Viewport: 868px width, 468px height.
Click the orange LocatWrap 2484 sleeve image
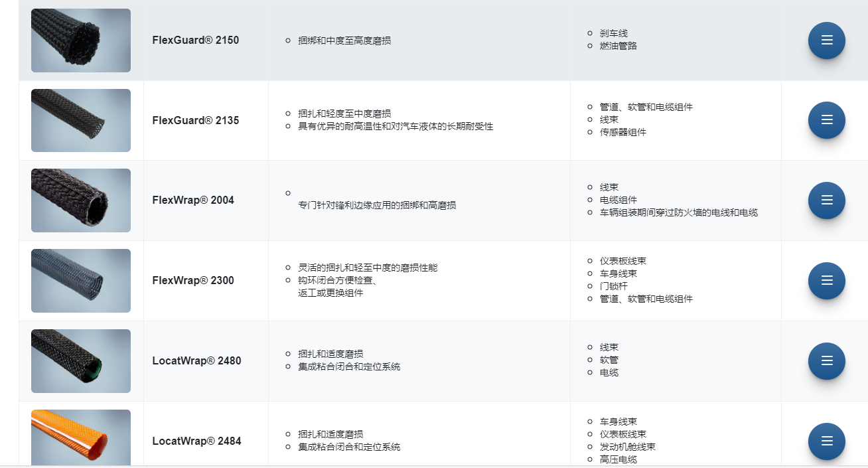[81, 438]
